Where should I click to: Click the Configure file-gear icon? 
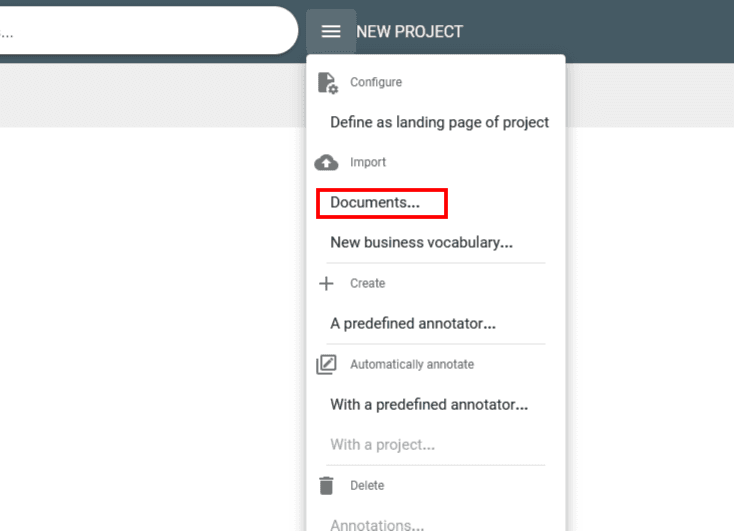(x=327, y=82)
